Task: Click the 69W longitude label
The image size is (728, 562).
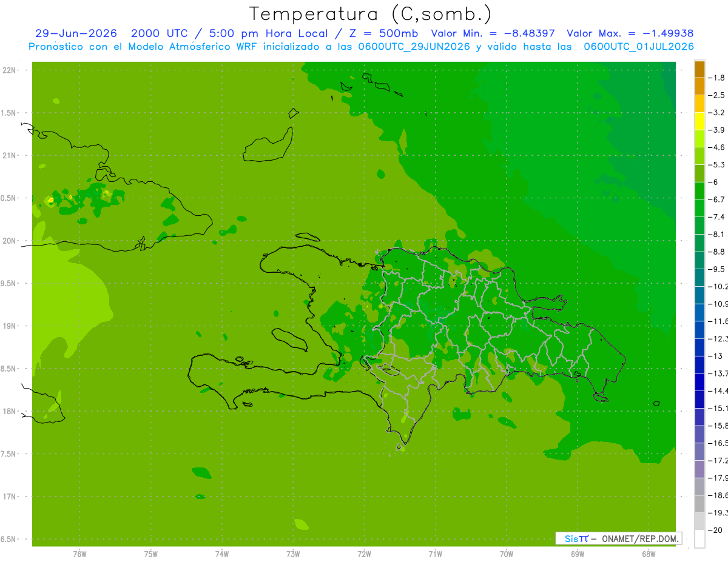Action: pos(578,554)
